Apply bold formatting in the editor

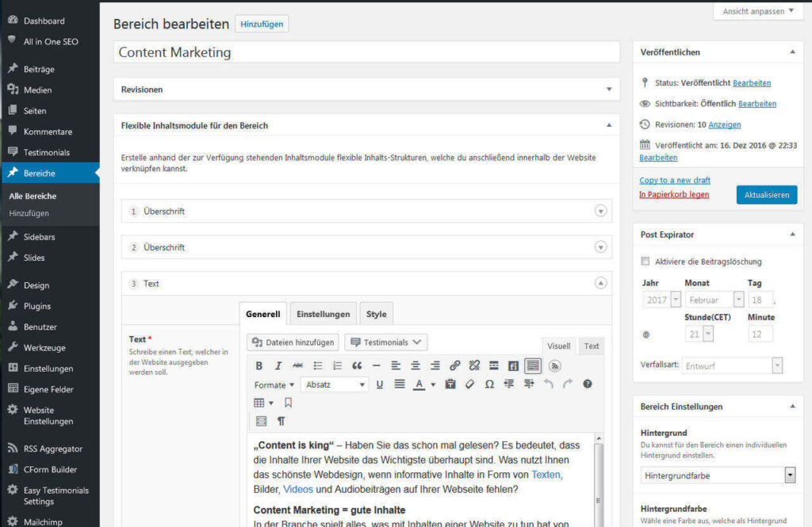pyautogui.click(x=259, y=365)
